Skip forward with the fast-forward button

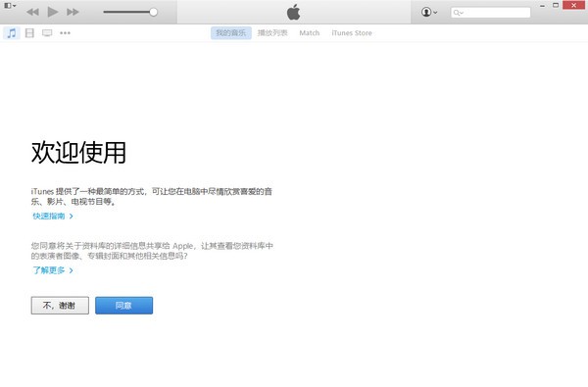(73, 12)
